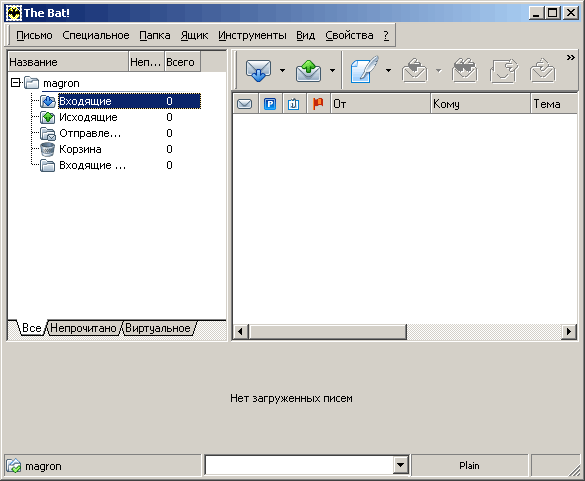This screenshot has height=481, width=585.
Task: Click the 0 count beside Корзина
Action: [169, 149]
